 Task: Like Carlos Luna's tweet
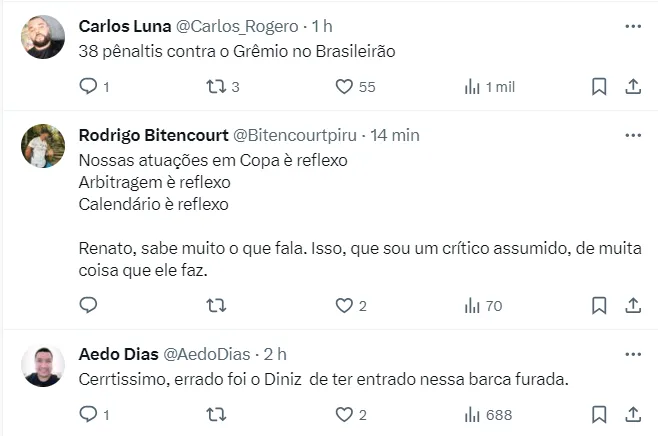click(345, 87)
